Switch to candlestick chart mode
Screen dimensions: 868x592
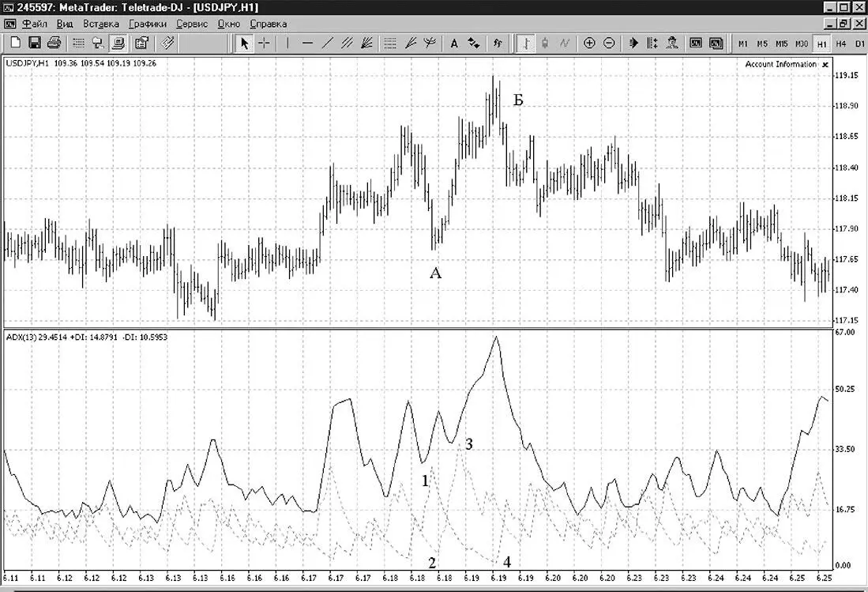coord(545,43)
